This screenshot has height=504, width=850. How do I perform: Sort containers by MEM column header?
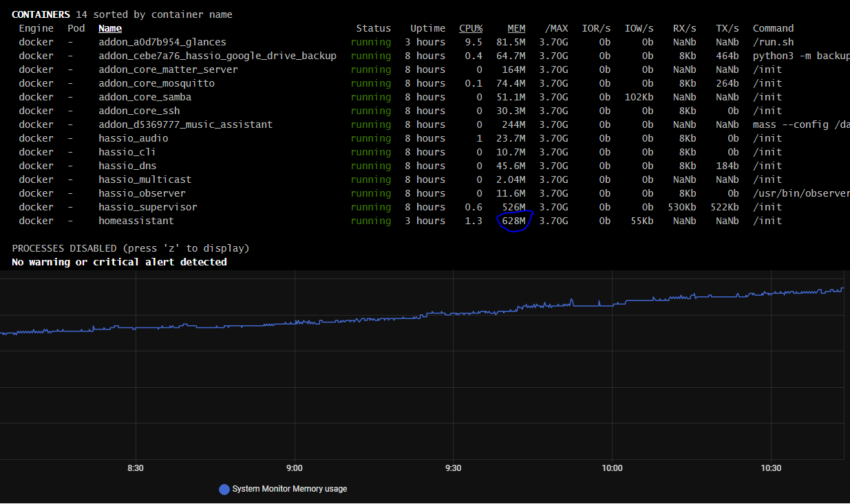pyautogui.click(x=516, y=28)
